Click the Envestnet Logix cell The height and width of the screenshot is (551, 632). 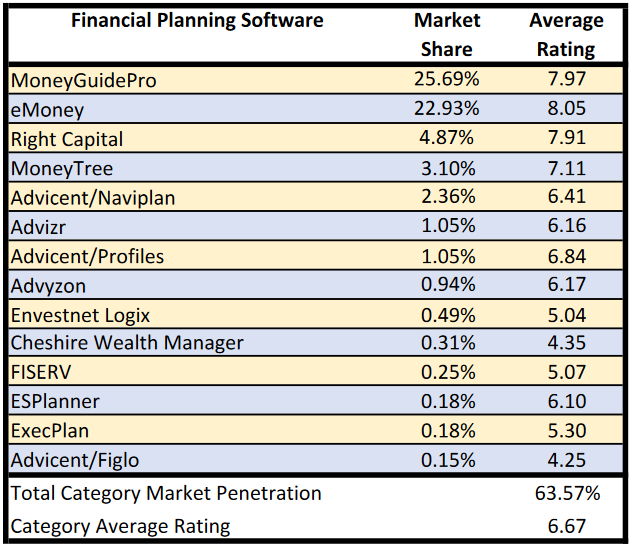(x=80, y=315)
